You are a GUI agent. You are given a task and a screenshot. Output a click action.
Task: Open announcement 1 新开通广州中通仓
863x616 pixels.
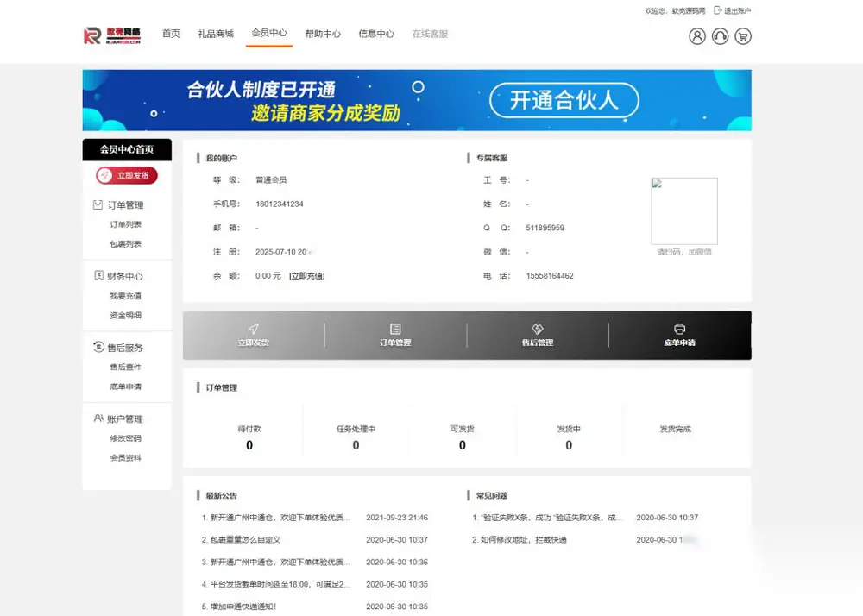pos(276,518)
